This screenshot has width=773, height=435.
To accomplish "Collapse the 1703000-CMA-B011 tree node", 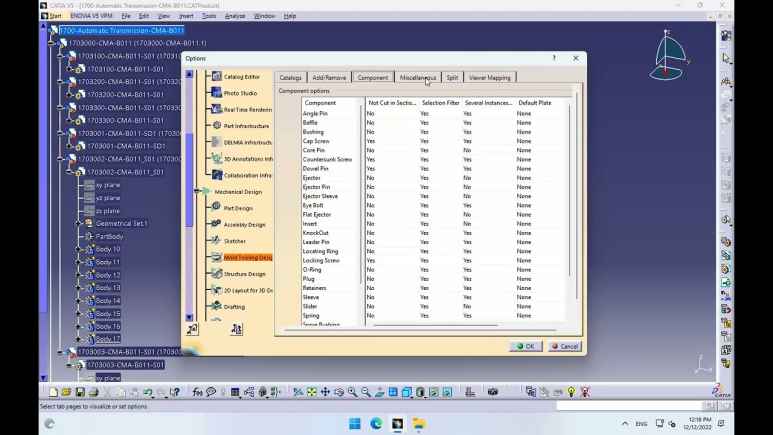I will click(51, 43).
